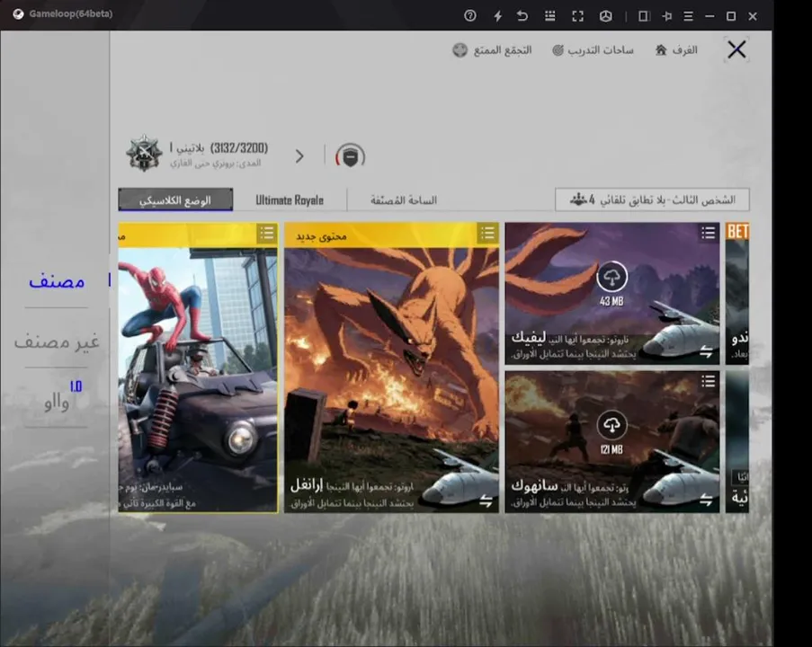Click the Platinum I (3132/3200) rank text
This screenshot has height=647, width=812.
219,148
